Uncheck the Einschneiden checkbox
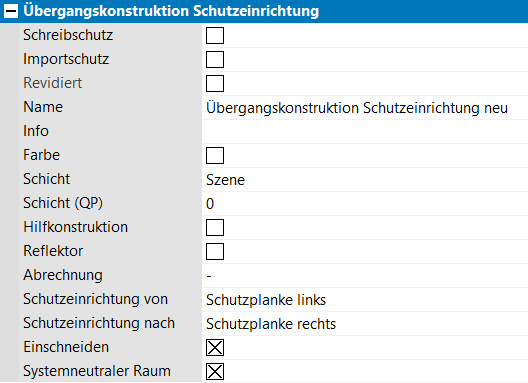This screenshot has width=528, height=383. (215, 347)
